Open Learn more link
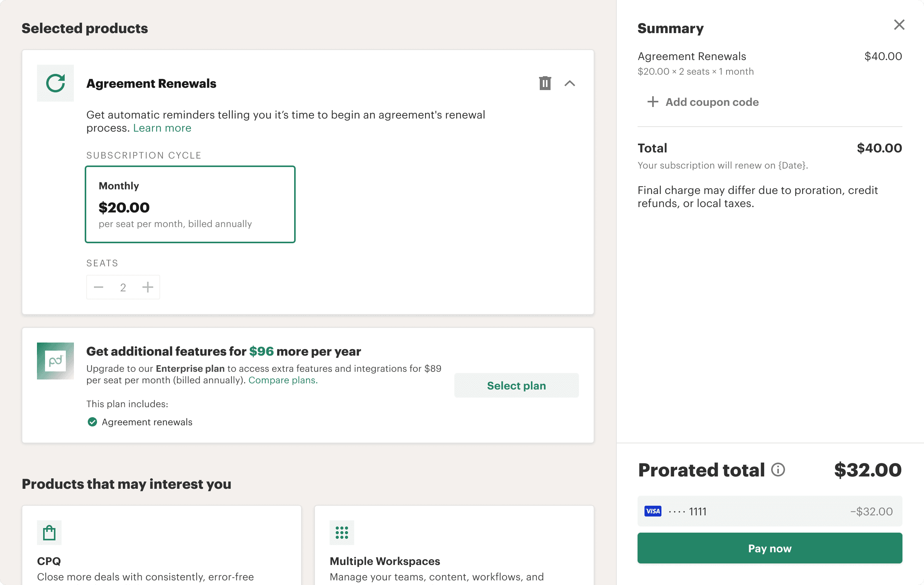Viewport: 924px width, 585px height. 162,128
